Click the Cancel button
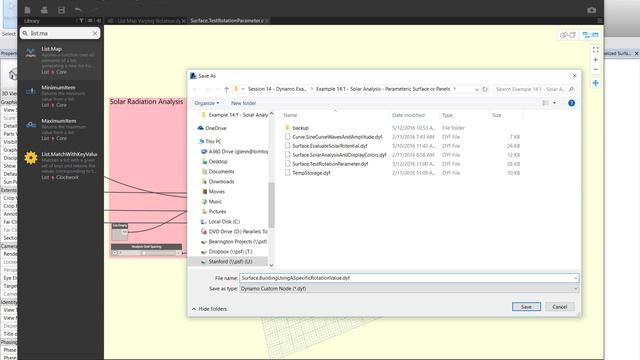 click(x=559, y=307)
